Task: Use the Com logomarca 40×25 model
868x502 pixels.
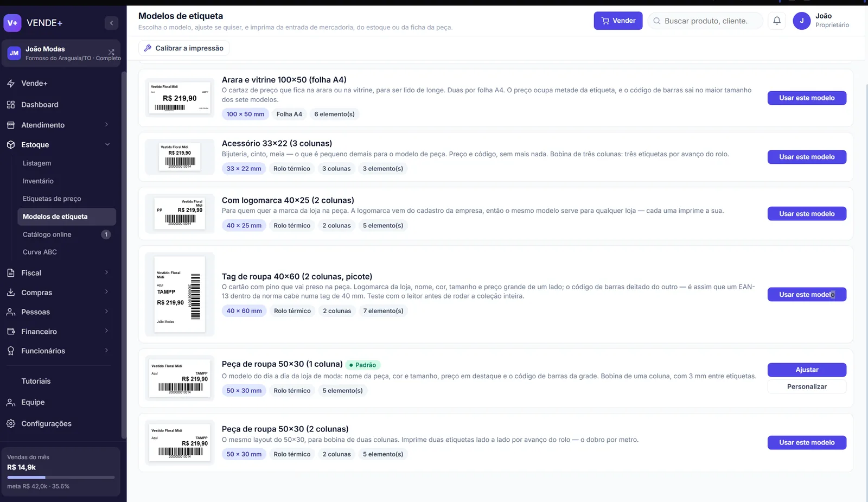Action: pos(807,214)
